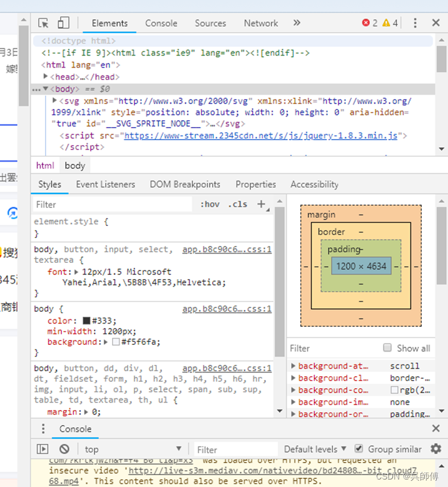The height and width of the screenshot is (487, 448).
Task: Select the Event Listeners tab
Action: [106, 184]
